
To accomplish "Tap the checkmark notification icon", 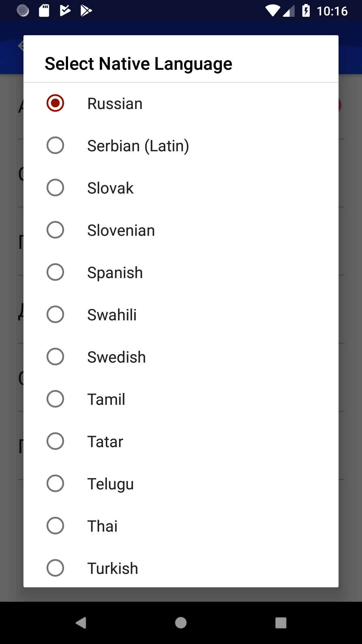I will click(x=65, y=11).
